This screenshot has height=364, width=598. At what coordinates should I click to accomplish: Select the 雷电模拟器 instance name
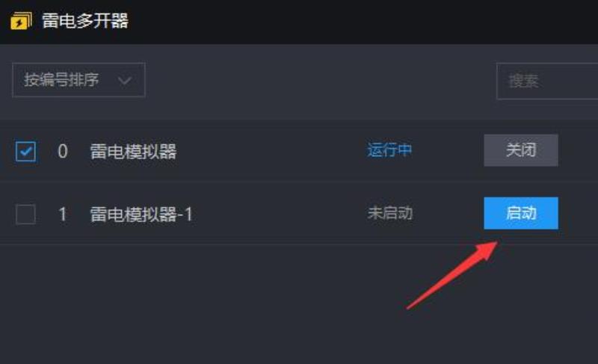(133, 151)
